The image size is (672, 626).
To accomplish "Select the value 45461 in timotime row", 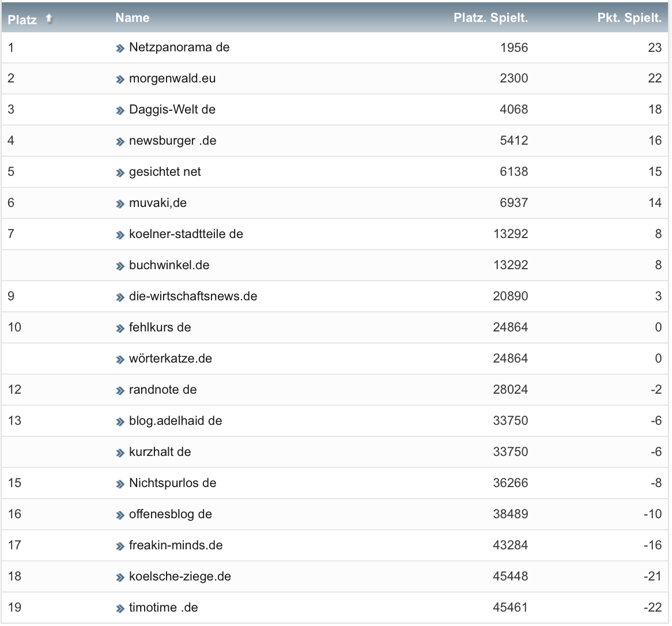I will click(x=511, y=607).
